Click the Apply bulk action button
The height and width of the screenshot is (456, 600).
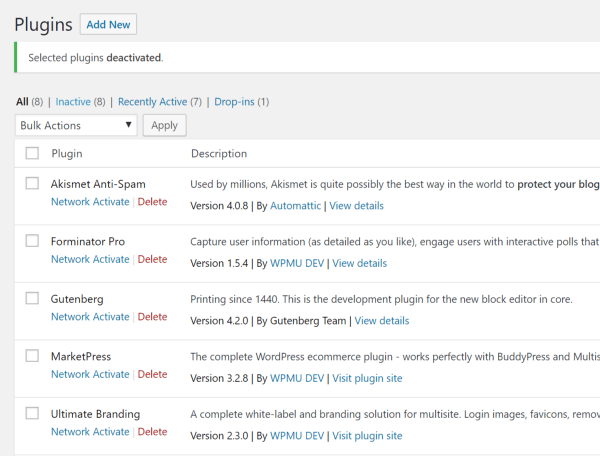[x=165, y=125]
